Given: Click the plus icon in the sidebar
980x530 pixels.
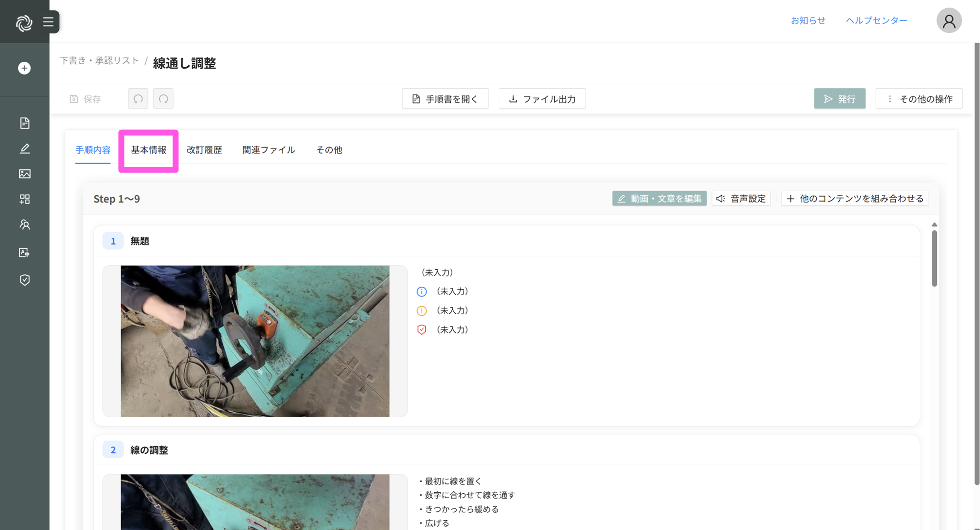Looking at the screenshot, I should [24, 68].
